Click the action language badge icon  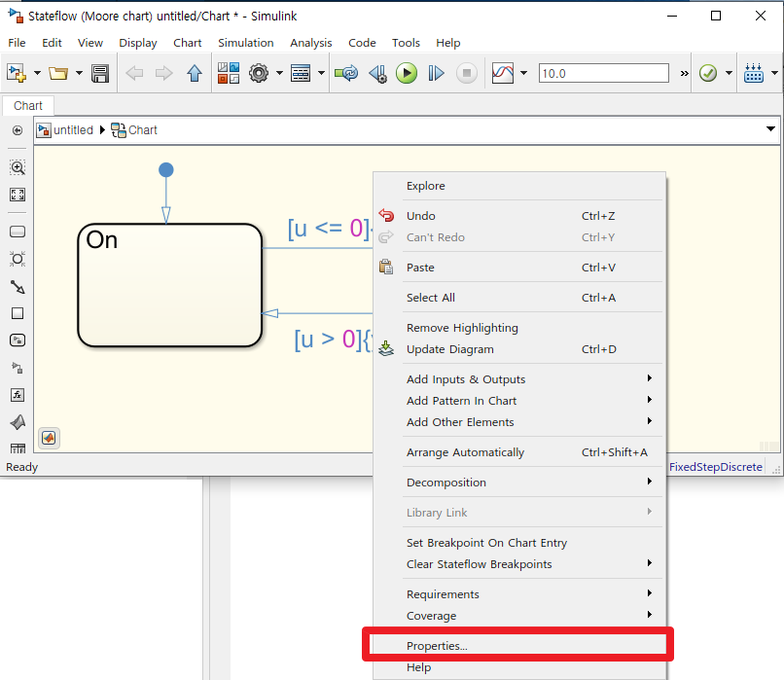(x=49, y=438)
